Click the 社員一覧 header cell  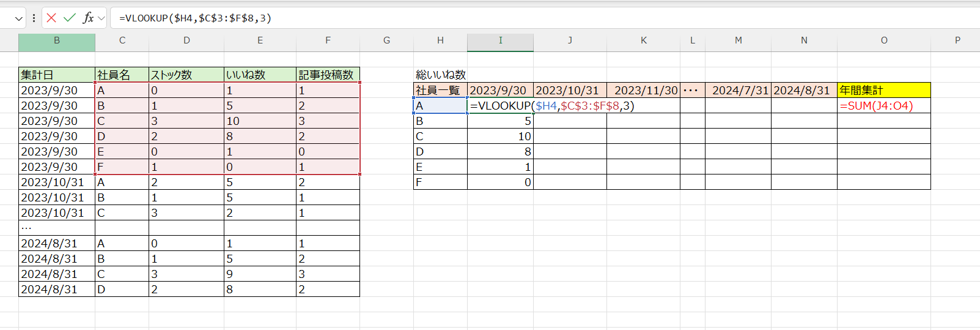click(440, 90)
